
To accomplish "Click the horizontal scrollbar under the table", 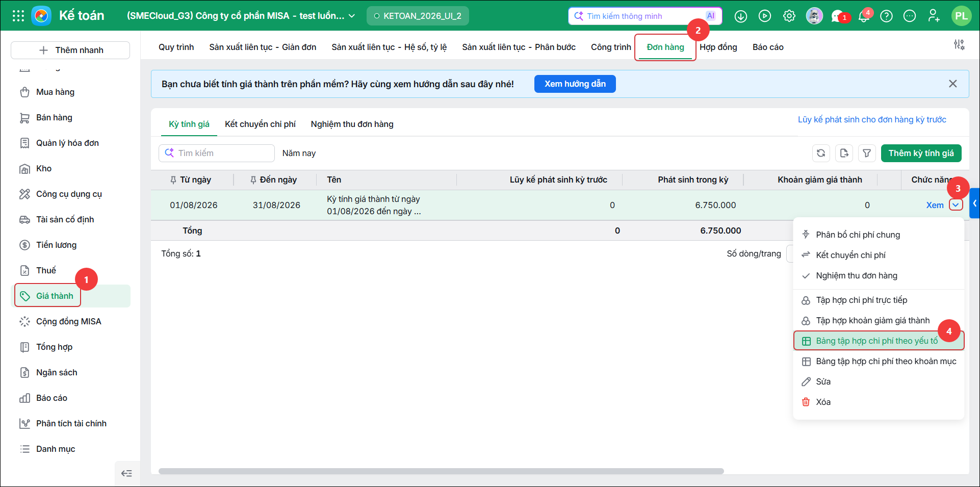I will tap(441, 471).
